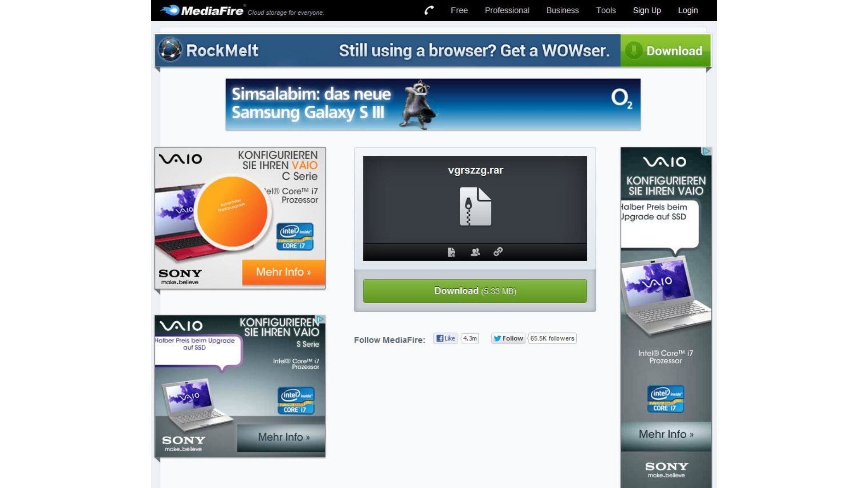This screenshot has width=868, height=488.
Task: Click the share with people icon
Action: 475,252
